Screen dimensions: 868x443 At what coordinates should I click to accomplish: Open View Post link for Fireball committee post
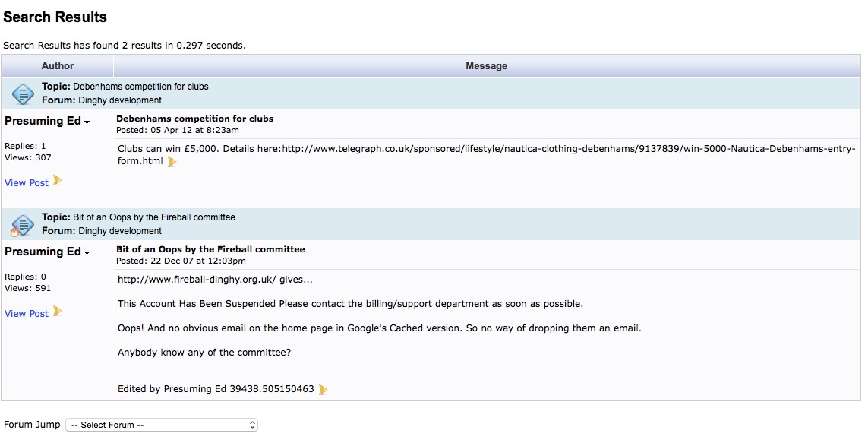[x=27, y=313]
